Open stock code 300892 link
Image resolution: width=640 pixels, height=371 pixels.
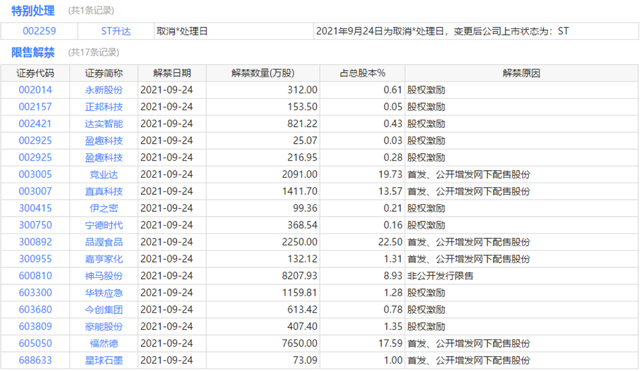pyautogui.click(x=35, y=242)
